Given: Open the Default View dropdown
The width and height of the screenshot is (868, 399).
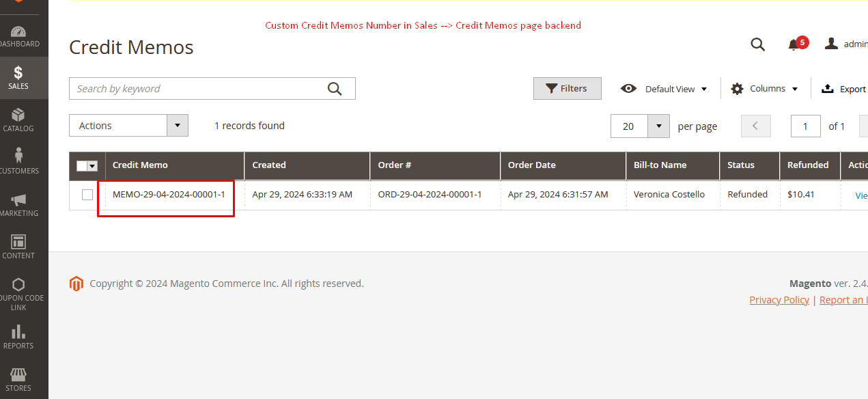Looking at the screenshot, I should (664, 89).
